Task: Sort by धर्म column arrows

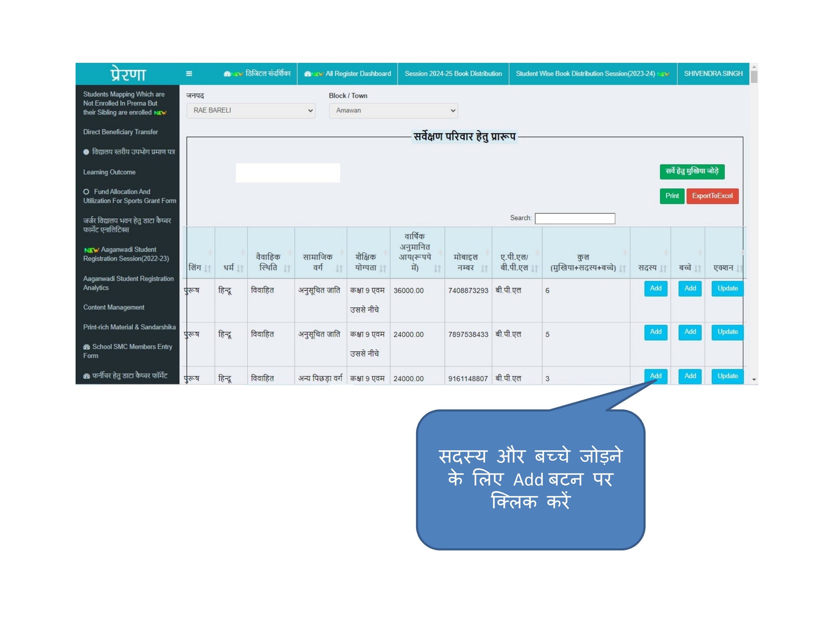Action: pos(240,268)
